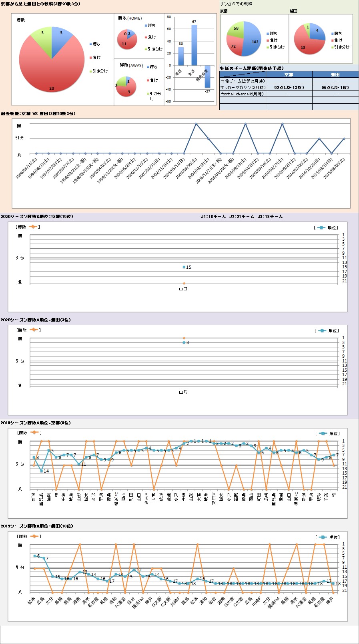Click the 順位 legend in the 2020 京都 chart
Viewport: 359px width, 644px height.
[327, 227]
